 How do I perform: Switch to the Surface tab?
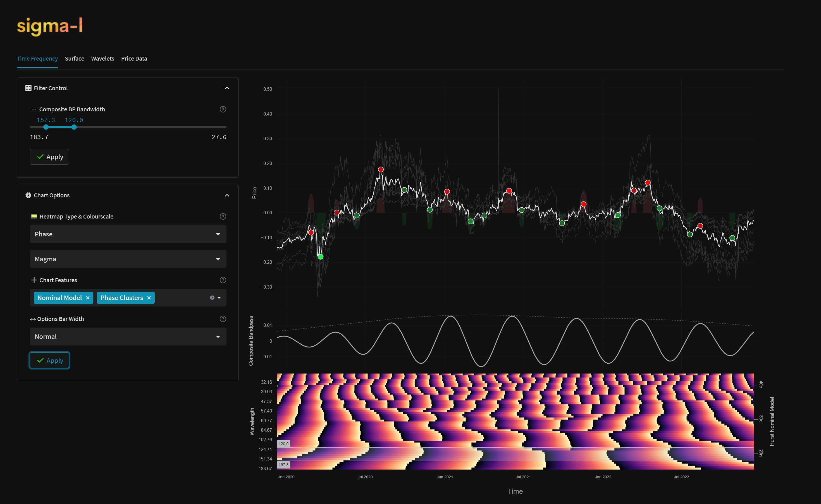pos(74,59)
